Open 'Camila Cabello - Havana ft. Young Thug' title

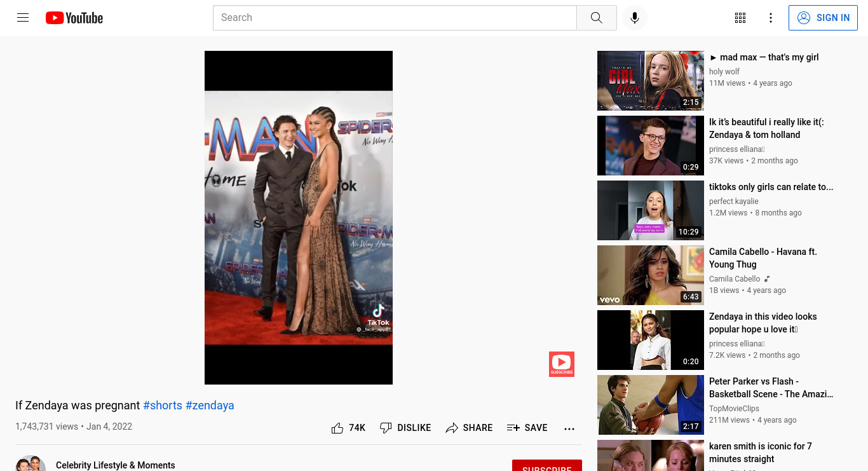[x=763, y=258]
